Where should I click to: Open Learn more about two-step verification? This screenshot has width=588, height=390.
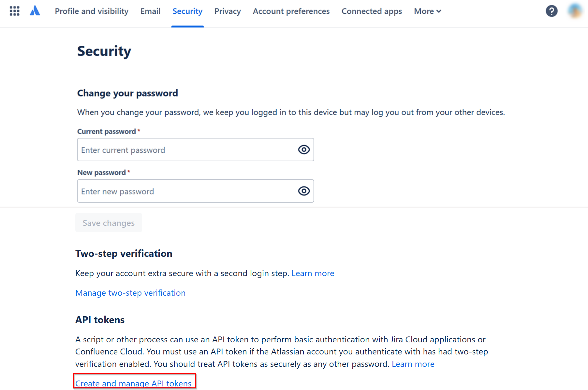[x=313, y=273]
